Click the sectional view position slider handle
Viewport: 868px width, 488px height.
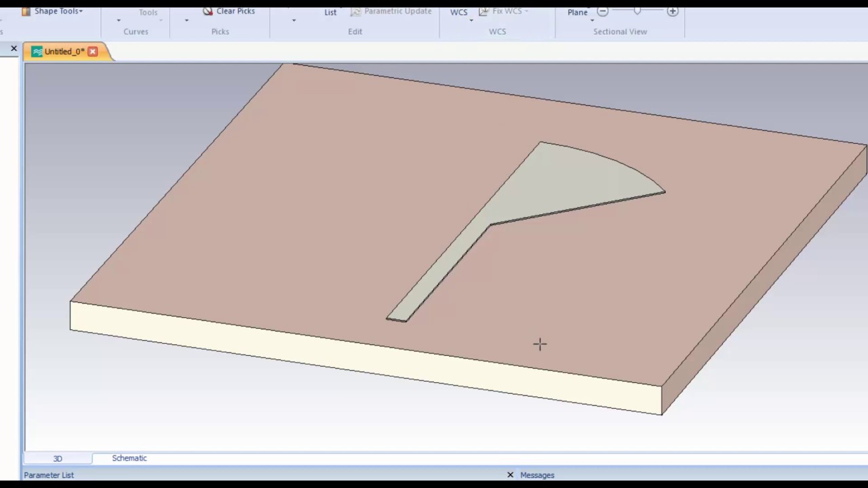(637, 11)
